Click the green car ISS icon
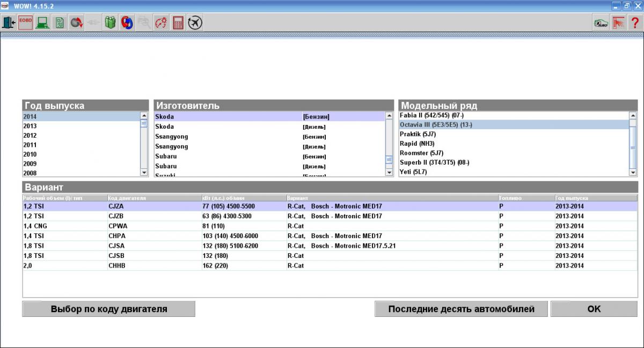Screen dimensions: 644x348 (601, 23)
